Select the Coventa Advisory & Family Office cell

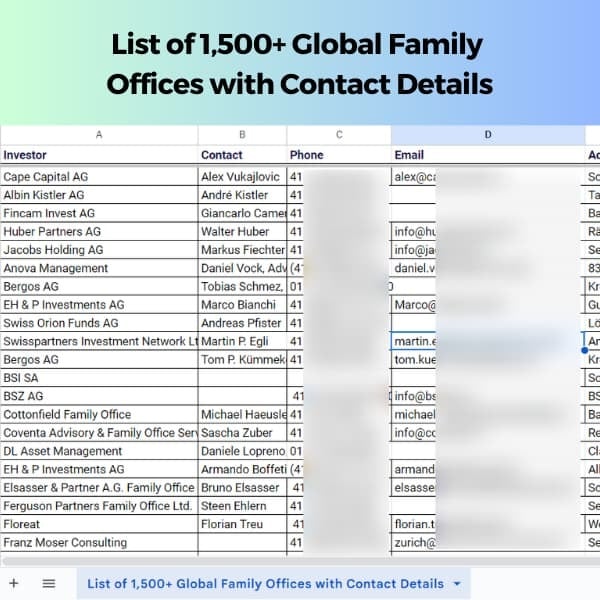pos(99,433)
